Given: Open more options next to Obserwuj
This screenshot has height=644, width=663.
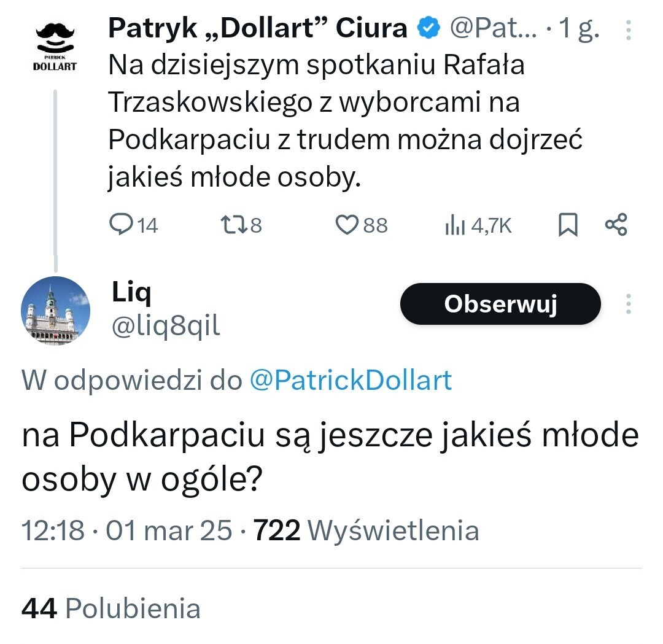Looking at the screenshot, I should point(628,304).
